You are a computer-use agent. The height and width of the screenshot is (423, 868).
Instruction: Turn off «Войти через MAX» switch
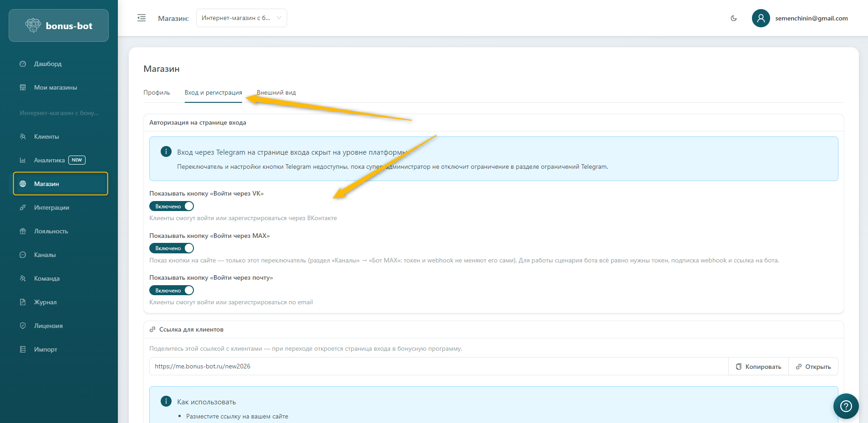point(172,248)
